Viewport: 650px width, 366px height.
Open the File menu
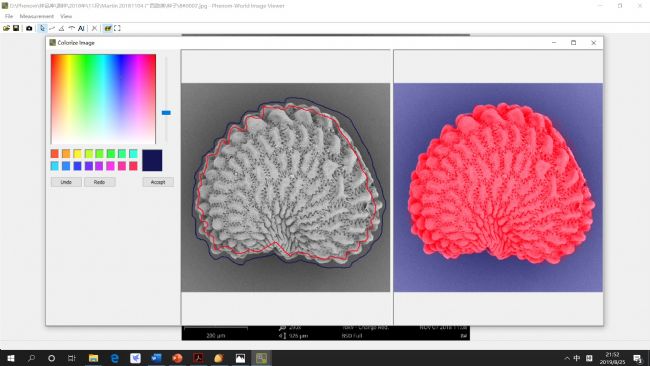pos(9,16)
